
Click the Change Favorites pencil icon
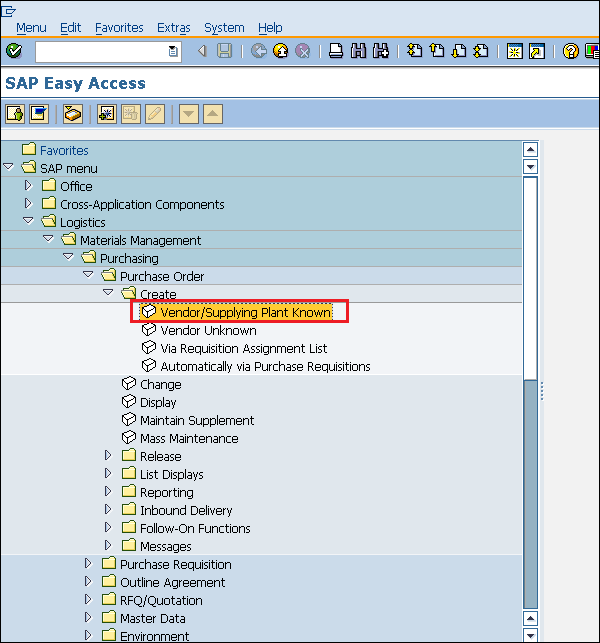coord(155,114)
